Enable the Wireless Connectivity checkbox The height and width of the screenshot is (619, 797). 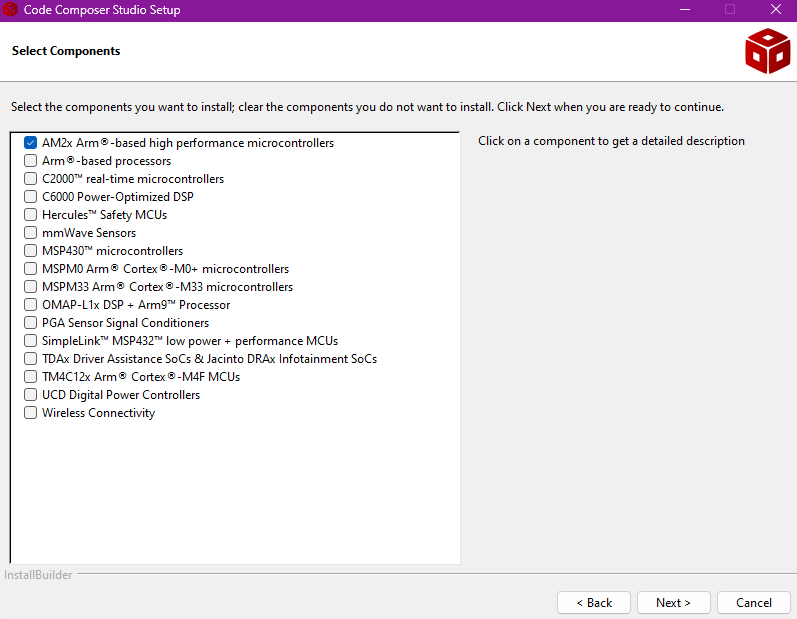pos(30,413)
